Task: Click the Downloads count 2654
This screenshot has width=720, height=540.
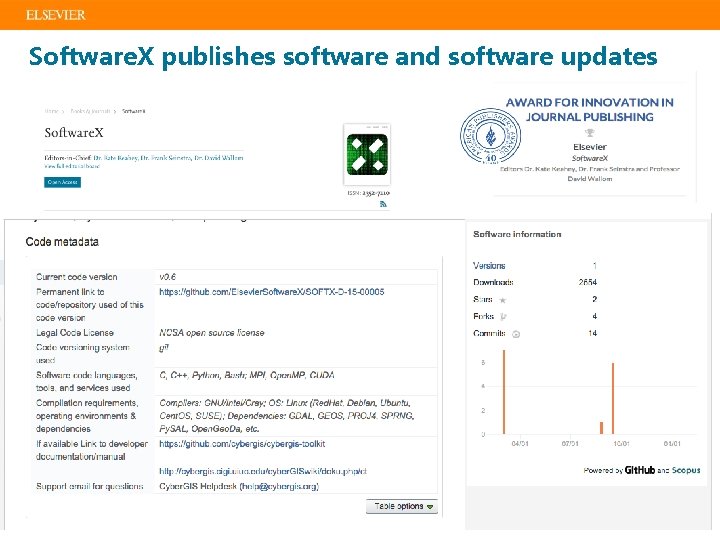Action: pos(588,282)
